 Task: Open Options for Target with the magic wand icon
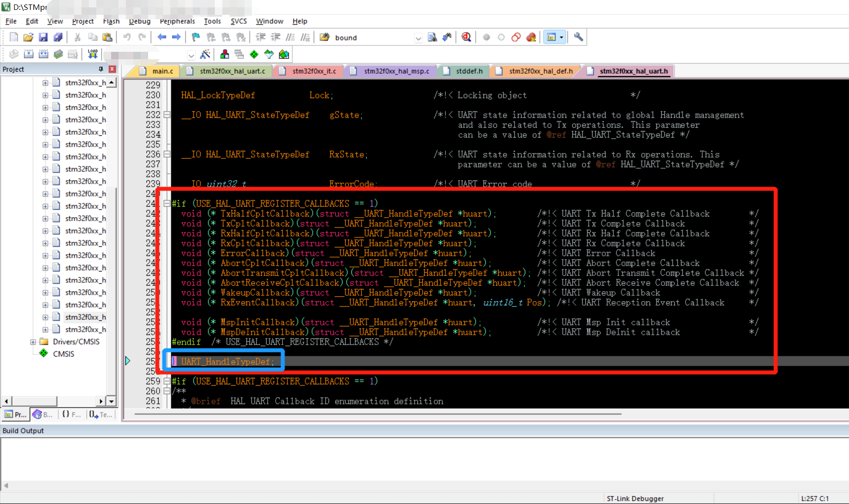(205, 54)
